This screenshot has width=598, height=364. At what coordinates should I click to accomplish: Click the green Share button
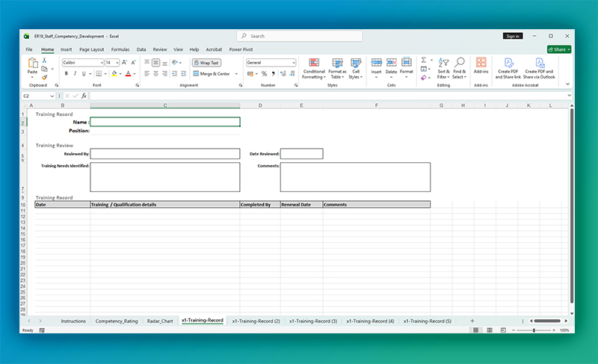point(558,49)
